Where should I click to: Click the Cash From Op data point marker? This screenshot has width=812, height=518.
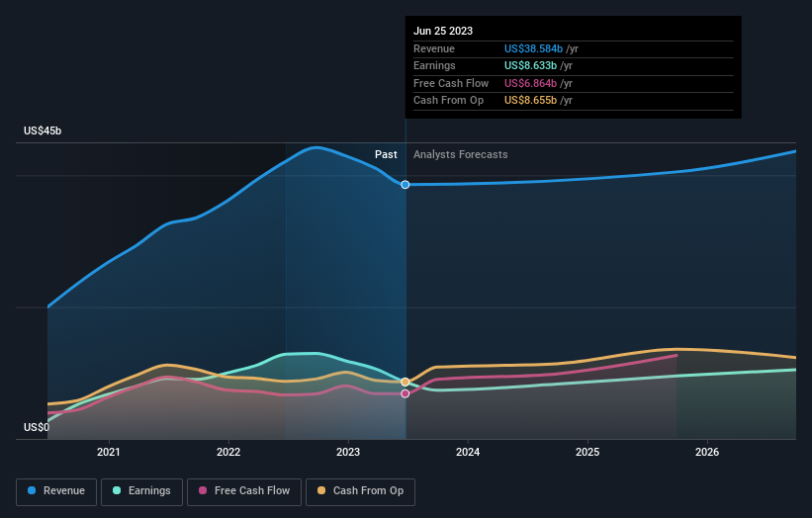[x=406, y=382]
